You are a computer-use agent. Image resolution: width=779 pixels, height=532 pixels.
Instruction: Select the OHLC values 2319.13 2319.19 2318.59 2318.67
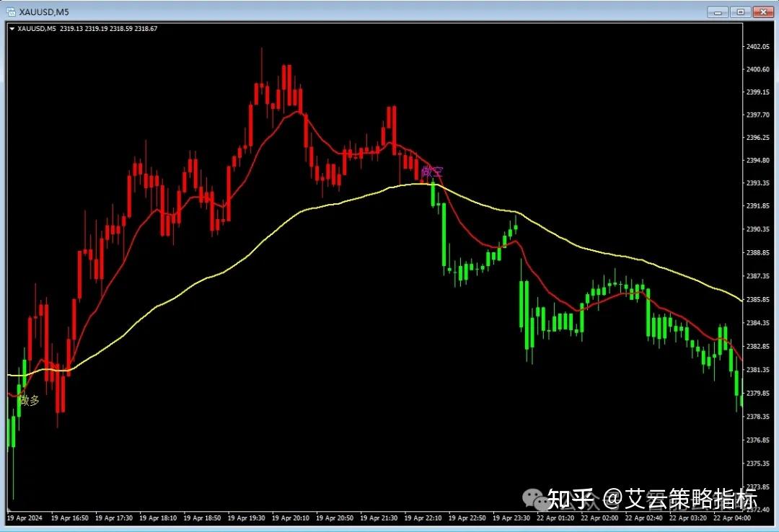[109, 29]
